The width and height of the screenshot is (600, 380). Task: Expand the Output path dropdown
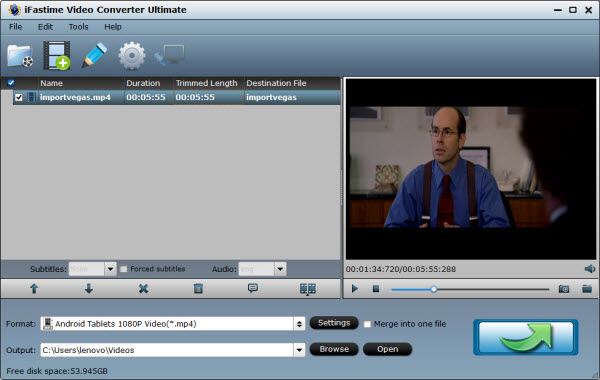299,350
